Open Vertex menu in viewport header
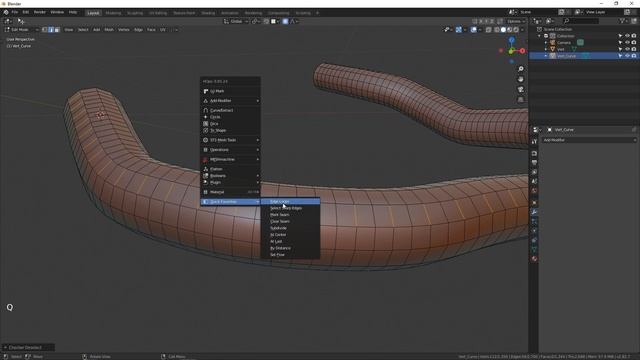 tap(124, 30)
